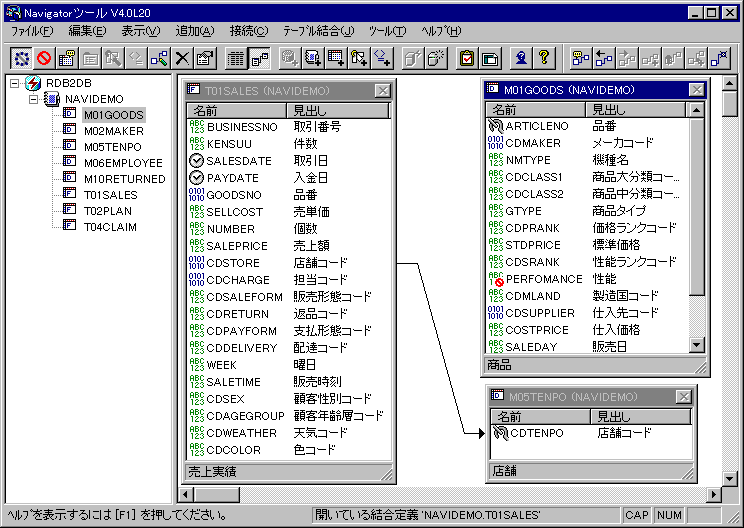This screenshot has height=528, width=744.
Task: Select CDTENPO row in M05TENPO window
Action: pos(591,433)
